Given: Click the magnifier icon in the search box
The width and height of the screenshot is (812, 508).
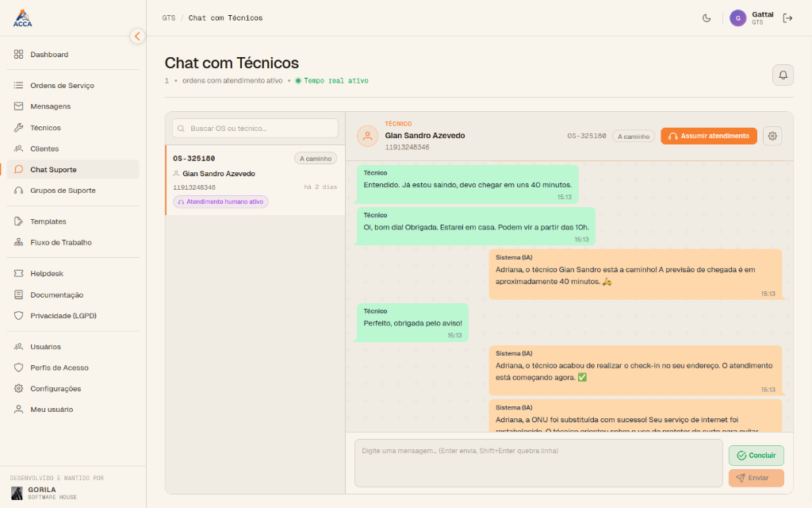Looking at the screenshot, I should [182, 129].
